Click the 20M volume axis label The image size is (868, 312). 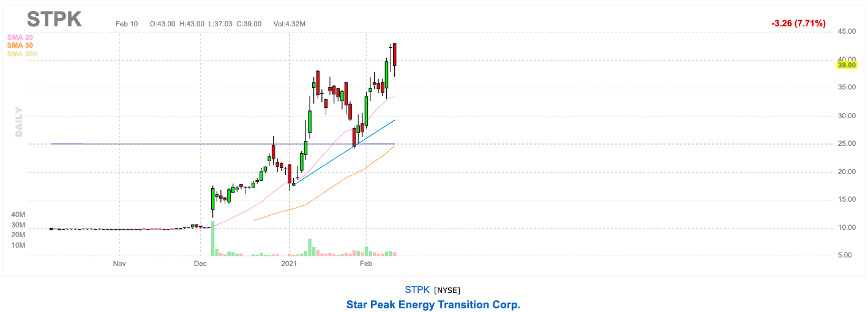(x=18, y=235)
